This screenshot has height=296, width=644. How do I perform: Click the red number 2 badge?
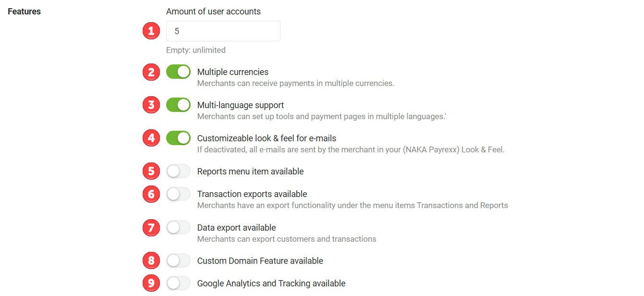pyautogui.click(x=151, y=73)
